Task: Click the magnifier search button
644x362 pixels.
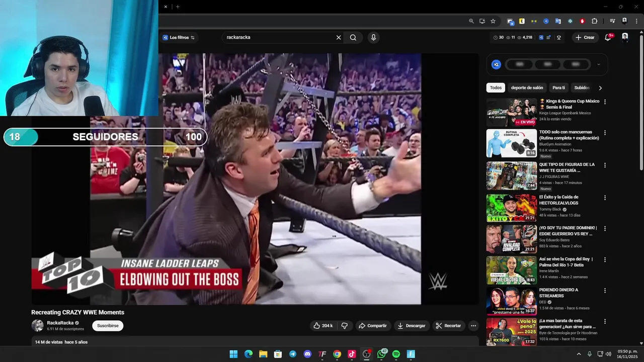Action: (x=353, y=37)
